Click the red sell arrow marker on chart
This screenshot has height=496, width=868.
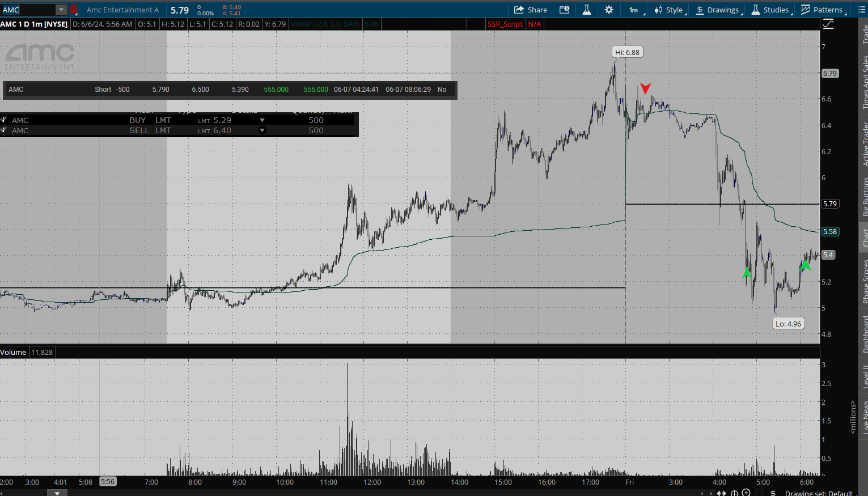[x=645, y=88]
